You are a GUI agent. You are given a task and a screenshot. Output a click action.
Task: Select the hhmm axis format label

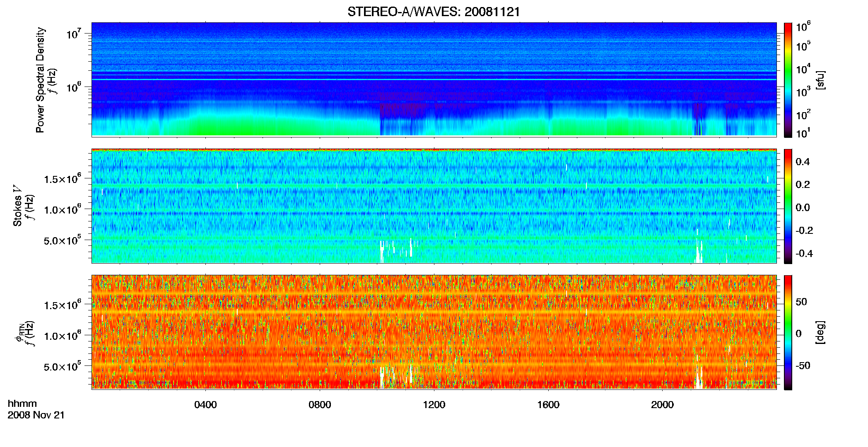coord(22,404)
